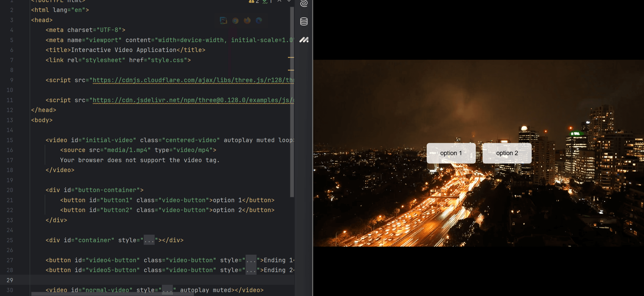Image resolution: width=644 pixels, height=296 pixels.
Task: Click line number 9 in gutter
Action: click(12, 80)
